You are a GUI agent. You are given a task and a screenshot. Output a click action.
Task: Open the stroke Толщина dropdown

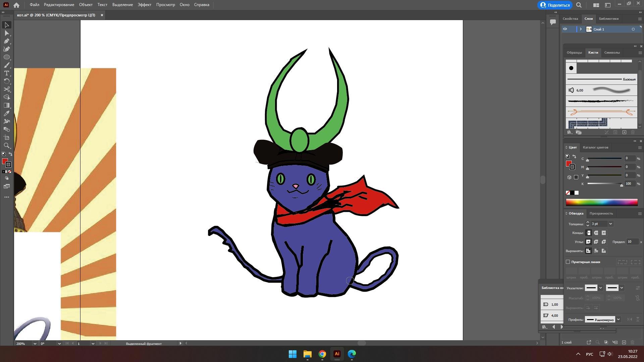coord(610,224)
